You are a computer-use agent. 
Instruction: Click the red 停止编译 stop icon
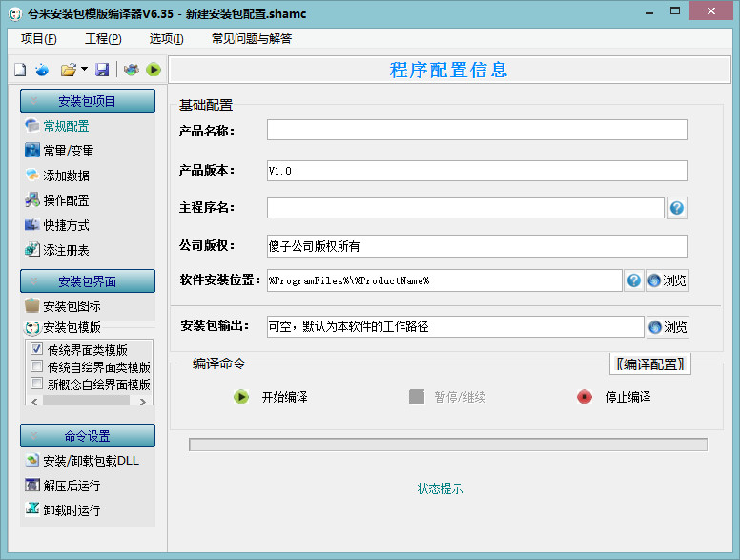tap(585, 397)
